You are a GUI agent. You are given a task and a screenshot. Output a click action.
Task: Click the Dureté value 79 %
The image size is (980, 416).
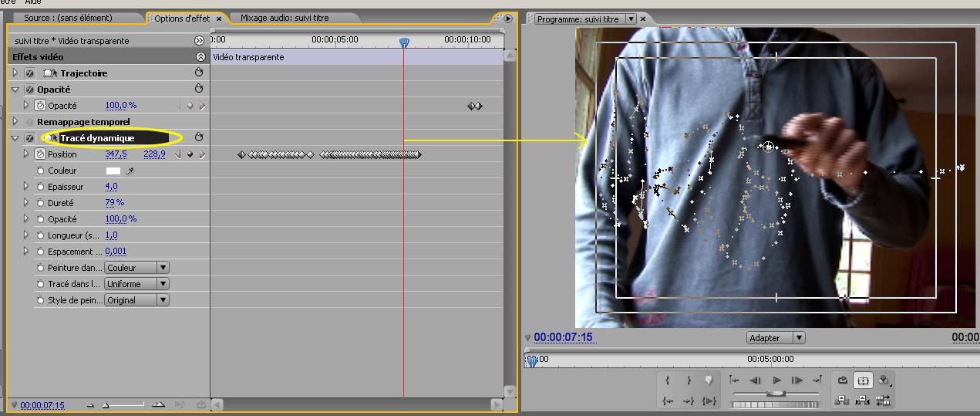[114, 203]
